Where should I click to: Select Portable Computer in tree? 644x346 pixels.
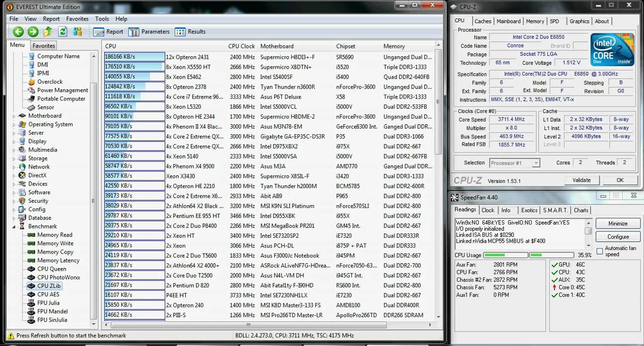(61, 99)
